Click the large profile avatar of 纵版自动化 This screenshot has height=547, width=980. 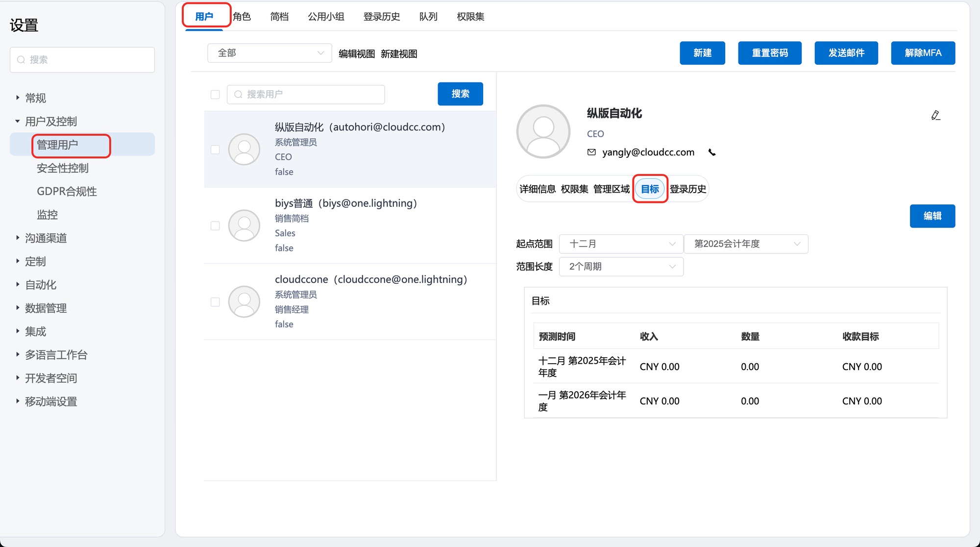coord(543,131)
